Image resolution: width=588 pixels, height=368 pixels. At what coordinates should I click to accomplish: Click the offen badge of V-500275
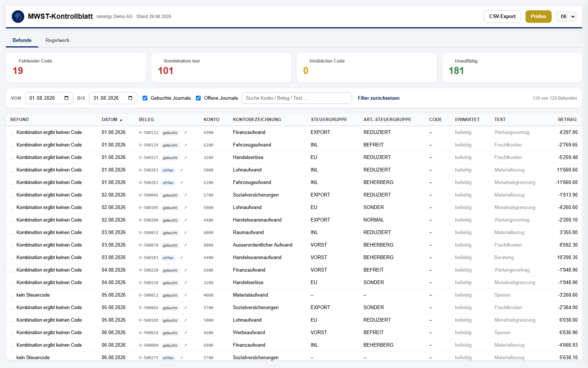pyautogui.click(x=168, y=358)
